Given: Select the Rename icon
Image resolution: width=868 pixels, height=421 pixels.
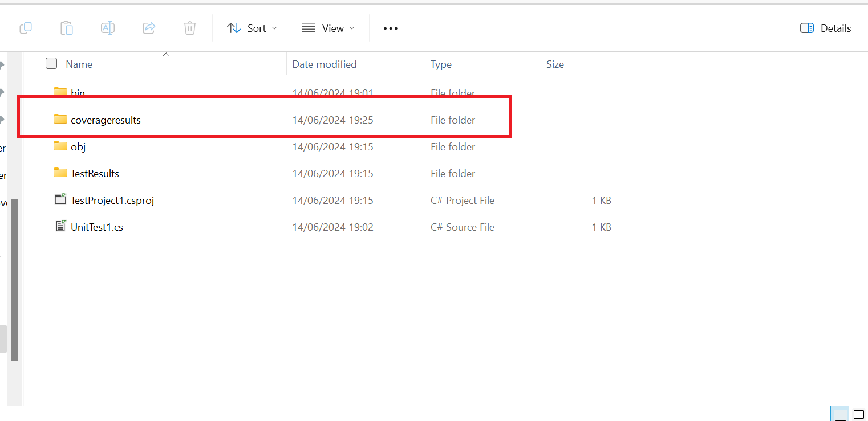Looking at the screenshot, I should pos(108,28).
